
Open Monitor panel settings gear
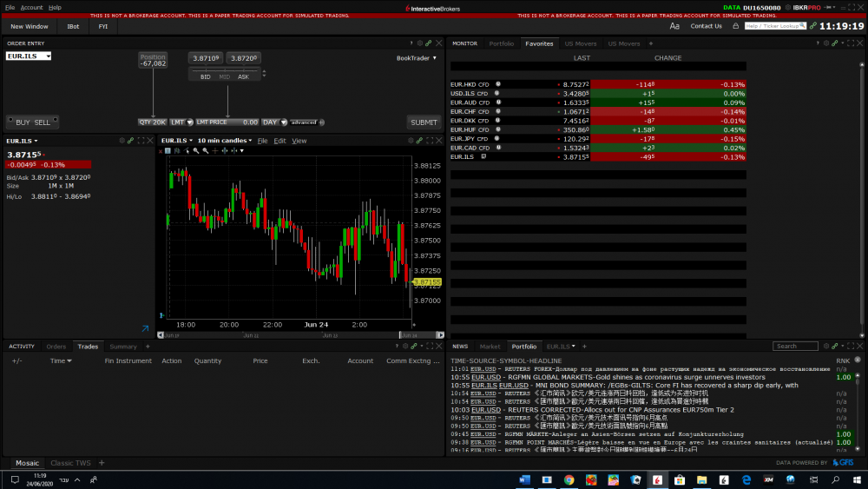pyautogui.click(x=826, y=43)
